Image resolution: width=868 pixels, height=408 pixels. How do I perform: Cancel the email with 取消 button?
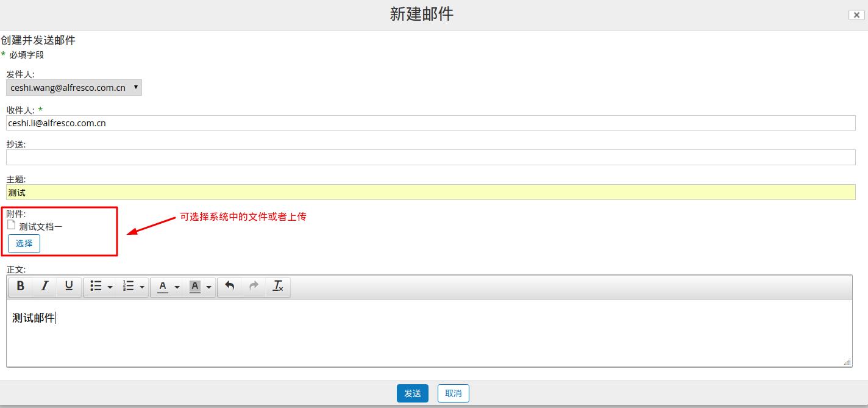point(454,393)
